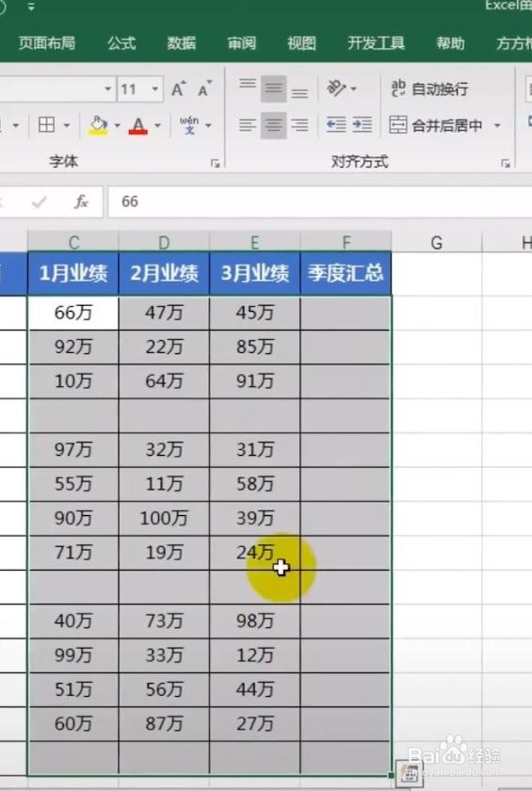Expand the fill color dropdown arrow
Image resolution: width=532 pixels, height=791 pixels.
coord(117,125)
